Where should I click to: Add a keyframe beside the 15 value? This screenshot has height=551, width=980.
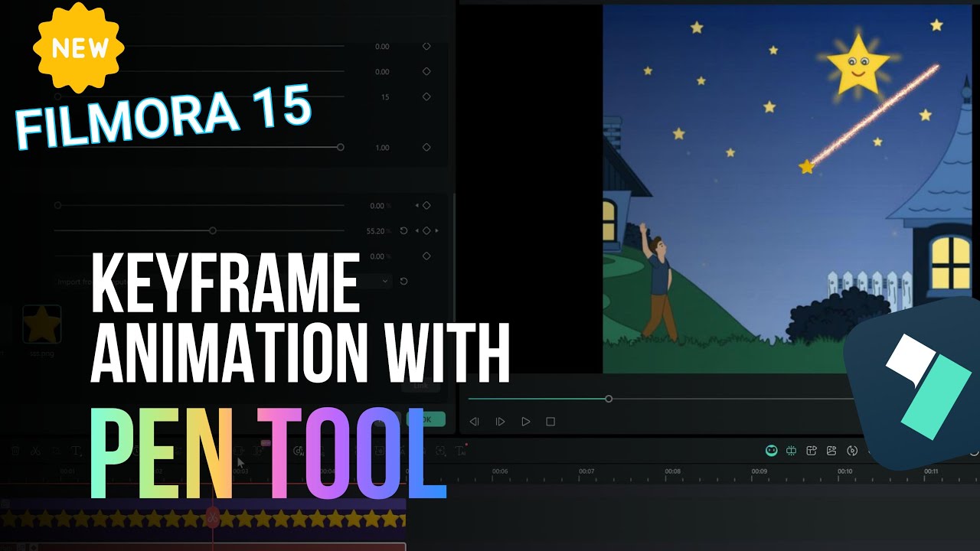coord(426,97)
